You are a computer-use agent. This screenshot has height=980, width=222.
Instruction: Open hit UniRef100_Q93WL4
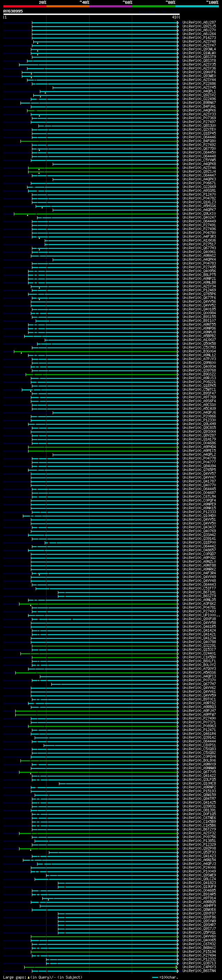pyautogui.click(x=199, y=49)
